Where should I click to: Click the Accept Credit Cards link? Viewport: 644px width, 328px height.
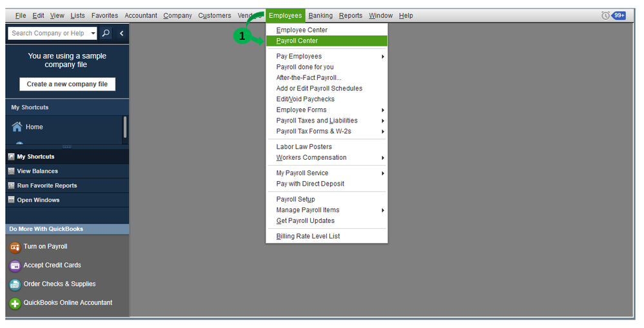point(52,265)
